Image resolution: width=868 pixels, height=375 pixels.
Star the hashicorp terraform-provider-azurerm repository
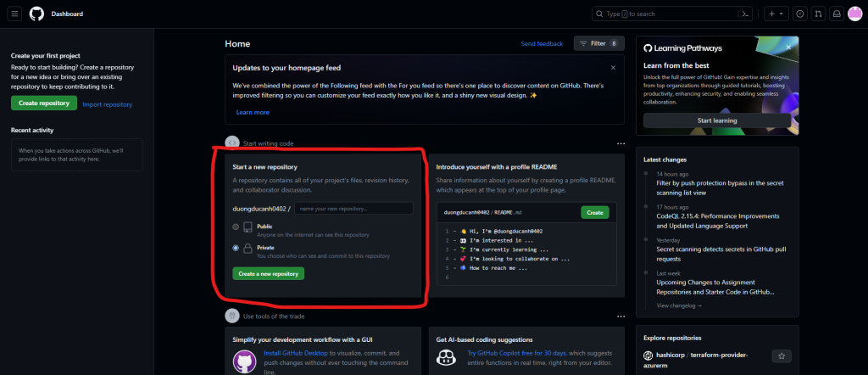click(782, 356)
